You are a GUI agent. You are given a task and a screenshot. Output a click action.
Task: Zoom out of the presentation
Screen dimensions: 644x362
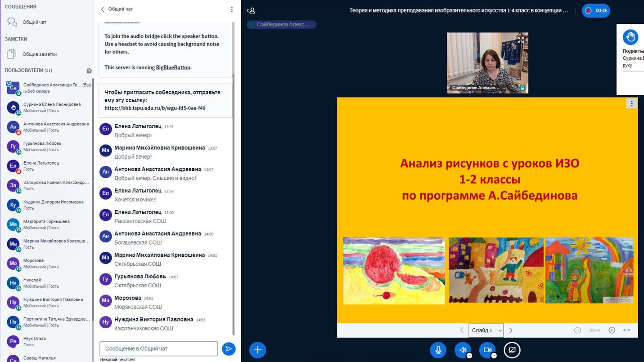(x=577, y=330)
